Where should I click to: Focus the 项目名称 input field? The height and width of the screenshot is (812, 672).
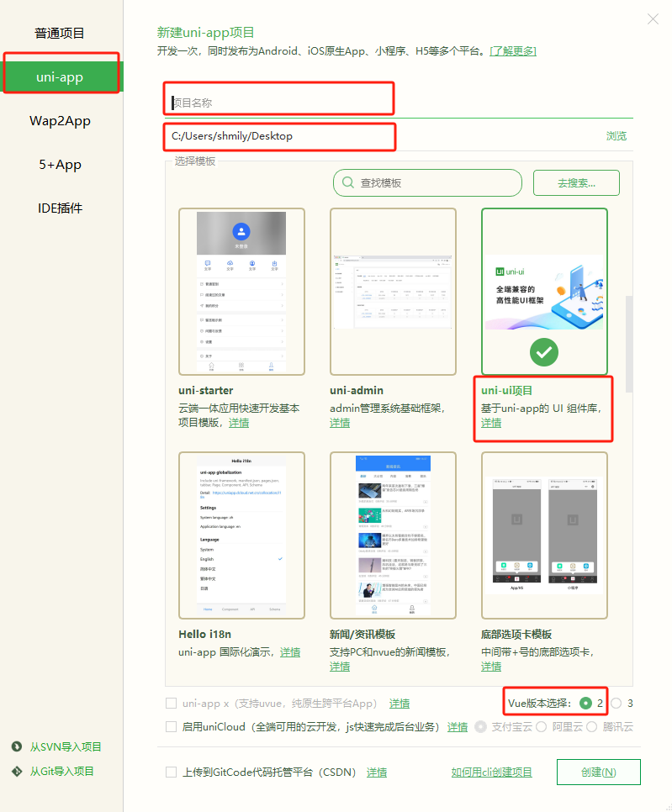(x=399, y=103)
